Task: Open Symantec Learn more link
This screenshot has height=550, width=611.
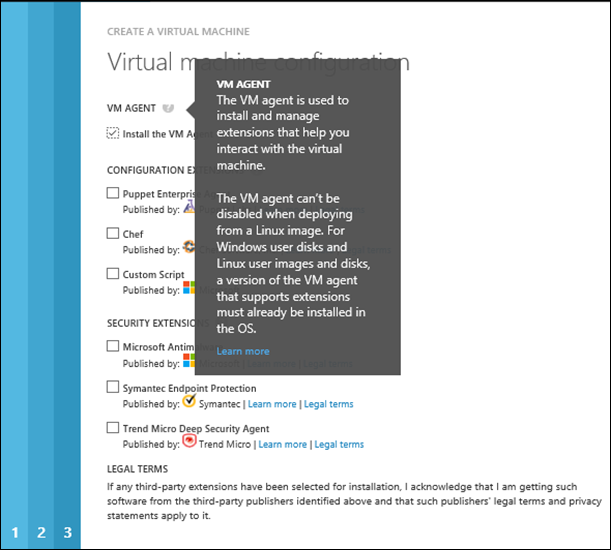Action: pyautogui.click(x=272, y=404)
